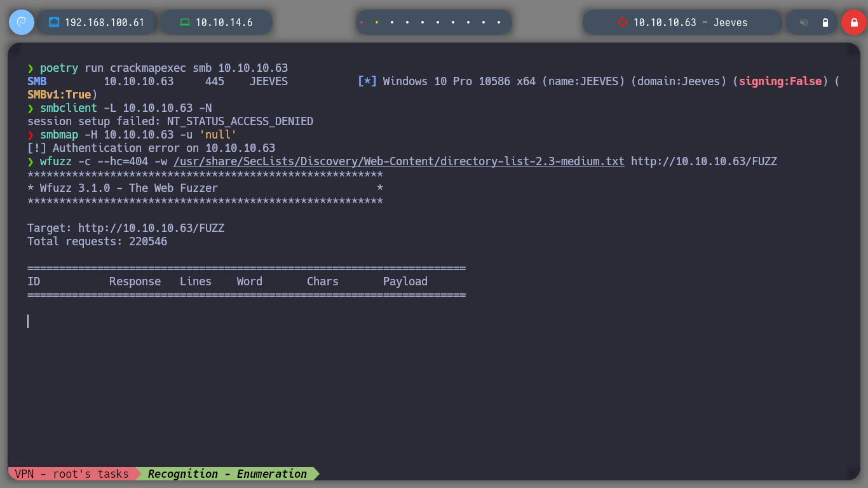Click the port 445 value
The height and width of the screenshot is (488, 868).
[x=215, y=81]
